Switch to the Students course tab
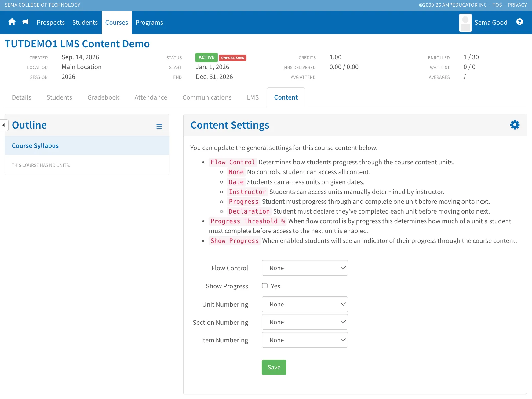 [59, 97]
